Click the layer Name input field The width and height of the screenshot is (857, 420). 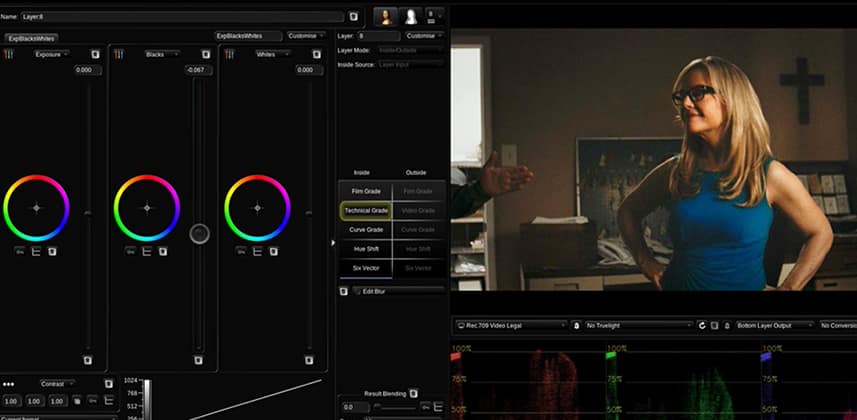pos(182,17)
